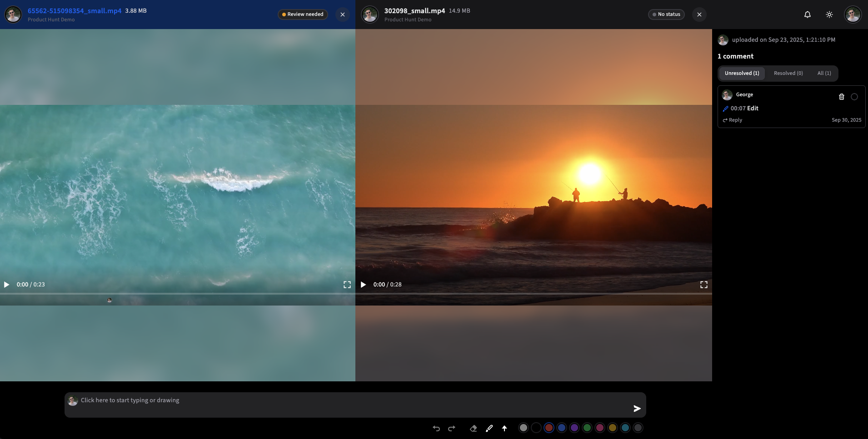This screenshot has height=439, width=868.
Task: Jump to the 00:07 comment timestamp
Action: (x=738, y=109)
